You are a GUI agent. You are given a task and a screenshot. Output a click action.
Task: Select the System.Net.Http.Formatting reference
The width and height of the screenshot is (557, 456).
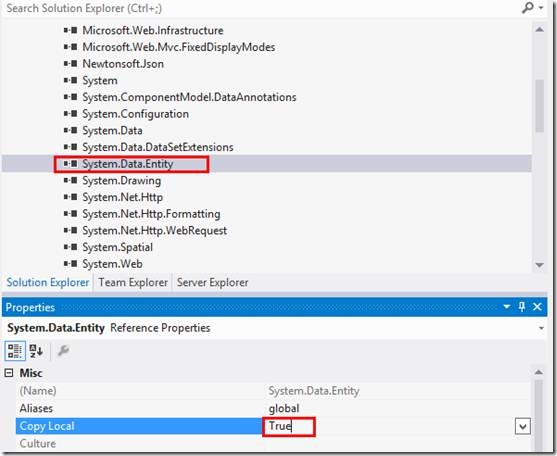point(151,214)
